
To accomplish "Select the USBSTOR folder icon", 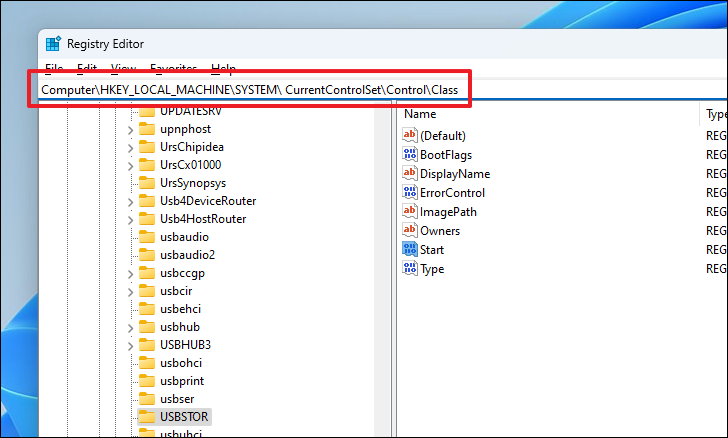I will tap(147, 417).
